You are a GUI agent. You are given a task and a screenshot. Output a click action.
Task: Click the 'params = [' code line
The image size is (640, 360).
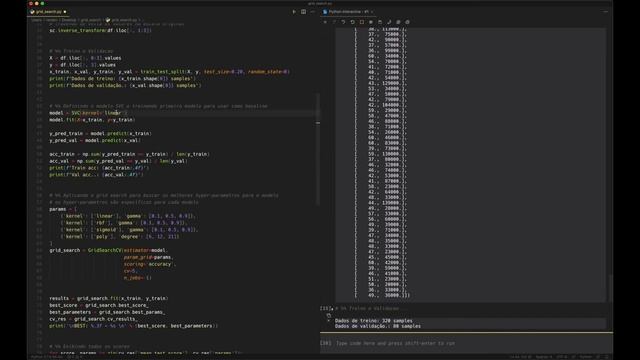[63, 209]
